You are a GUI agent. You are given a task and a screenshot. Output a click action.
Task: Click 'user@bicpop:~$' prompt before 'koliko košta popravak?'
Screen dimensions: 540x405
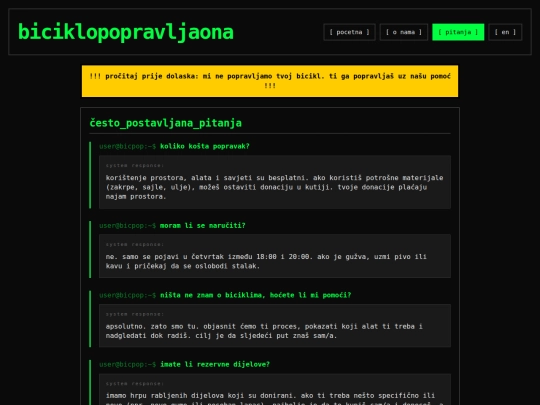(127, 146)
